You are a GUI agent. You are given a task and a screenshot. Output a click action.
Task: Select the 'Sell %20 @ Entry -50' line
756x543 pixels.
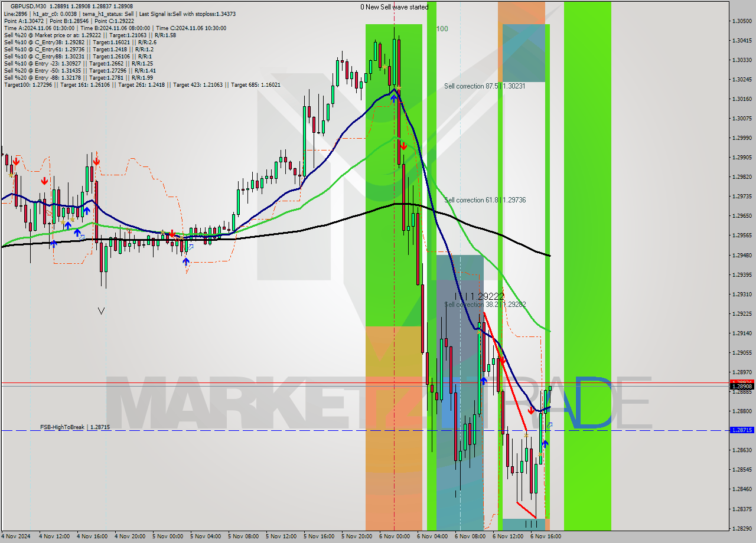[80, 70]
